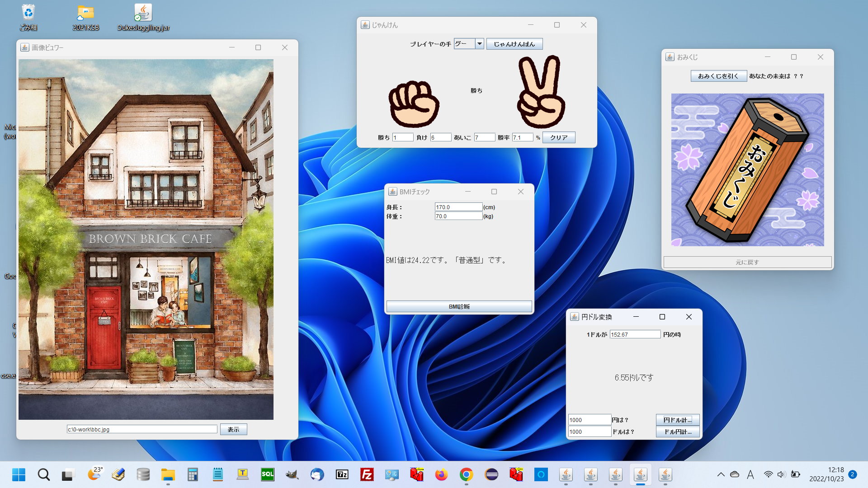Click the 6.55ドルです result text
868x488 pixels.
click(634, 378)
